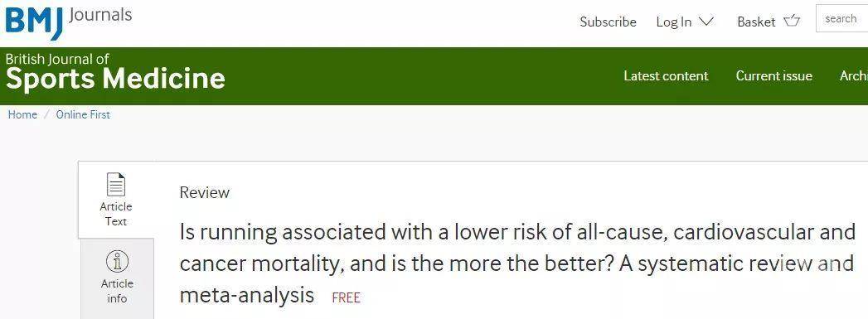868x319 pixels.
Task: Click the Log In text
Action: click(x=674, y=22)
